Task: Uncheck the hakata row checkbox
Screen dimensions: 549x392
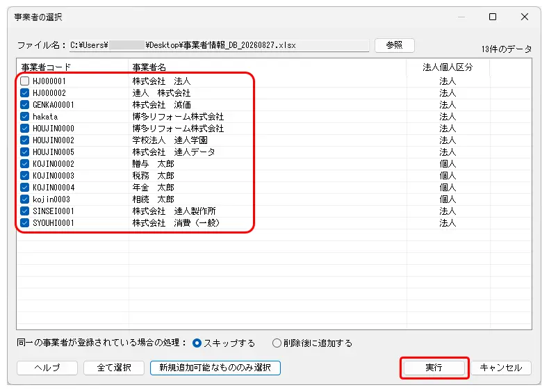Action: tap(24, 117)
